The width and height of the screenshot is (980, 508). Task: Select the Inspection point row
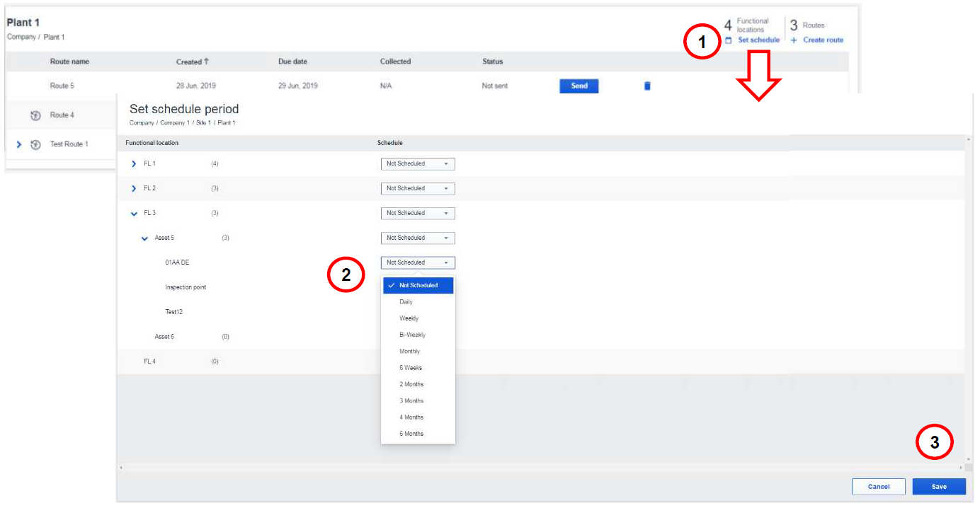point(186,288)
